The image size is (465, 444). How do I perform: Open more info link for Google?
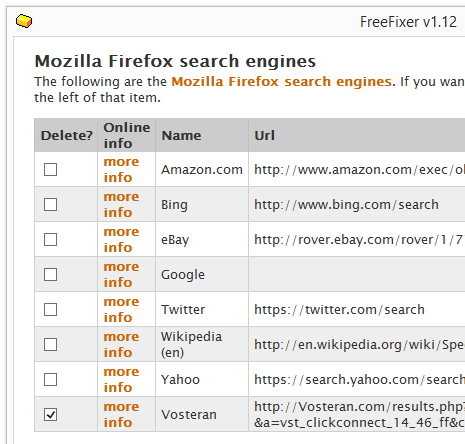[x=121, y=274]
